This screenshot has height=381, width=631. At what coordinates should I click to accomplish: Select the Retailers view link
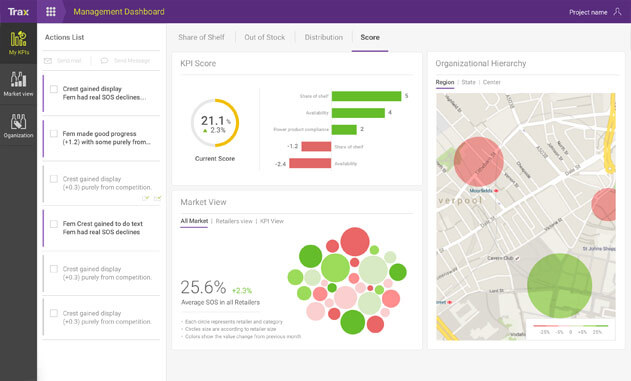(x=234, y=221)
